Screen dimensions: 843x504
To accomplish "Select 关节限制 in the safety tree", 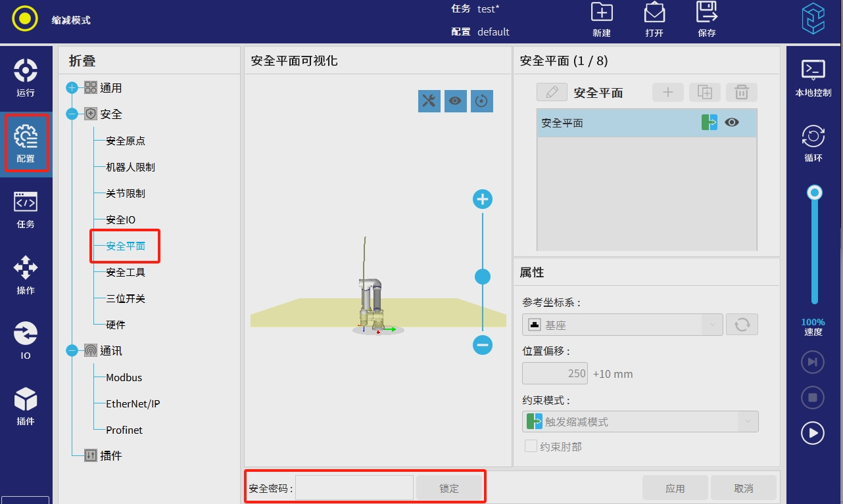I will point(126,193).
